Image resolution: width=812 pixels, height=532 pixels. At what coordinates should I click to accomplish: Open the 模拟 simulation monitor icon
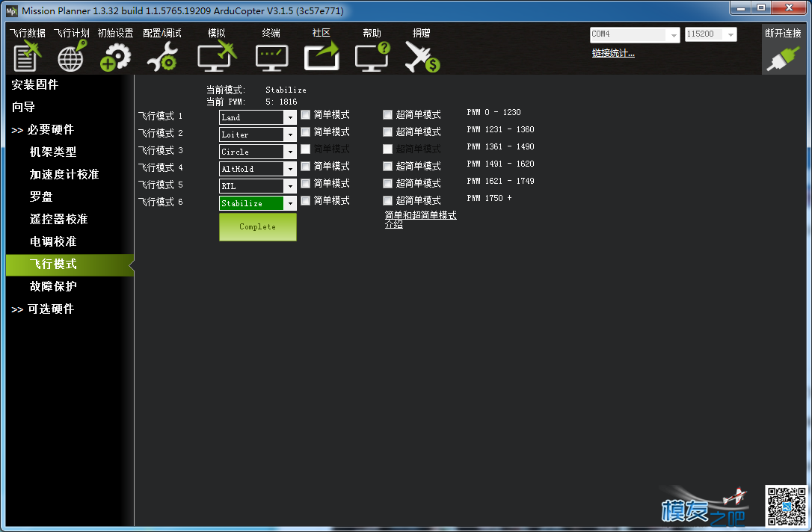[217, 56]
